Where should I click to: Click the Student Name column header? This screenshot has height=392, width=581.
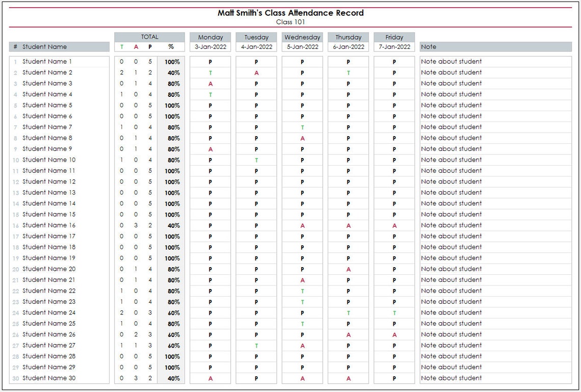pyautogui.click(x=45, y=46)
